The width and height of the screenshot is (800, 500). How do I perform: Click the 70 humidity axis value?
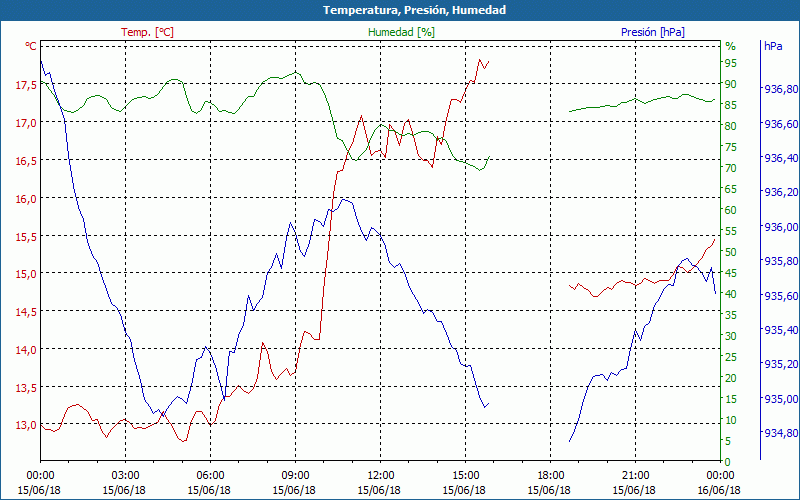(x=731, y=168)
